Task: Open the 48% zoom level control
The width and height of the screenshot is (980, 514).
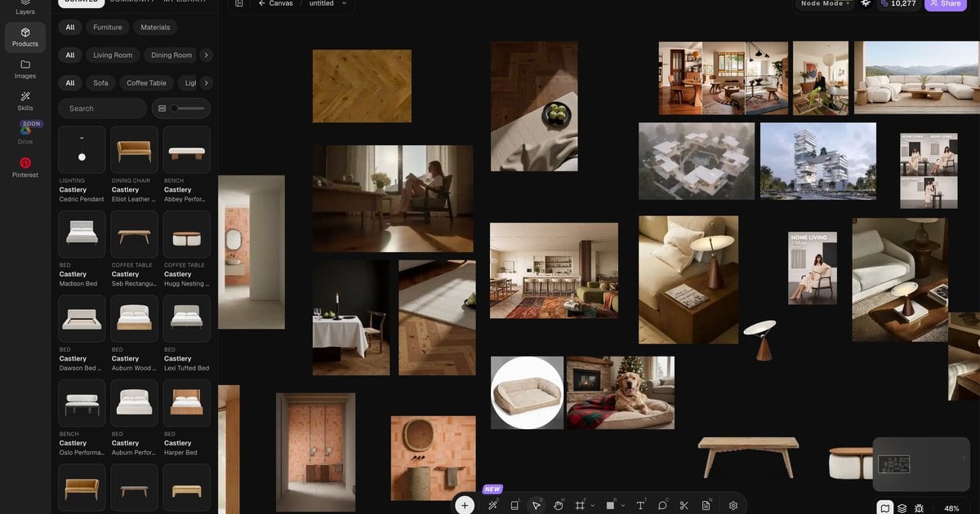Action: click(x=951, y=507)
